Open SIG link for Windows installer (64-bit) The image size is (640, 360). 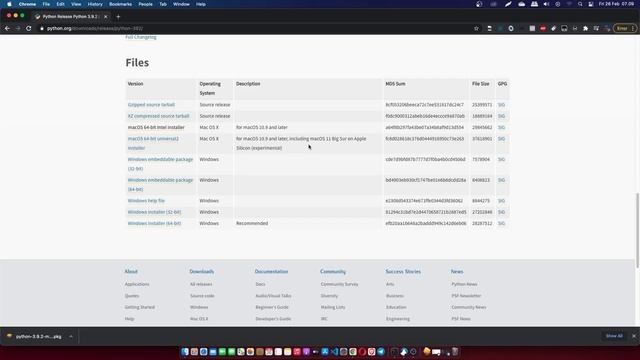(x=501, y=224)
